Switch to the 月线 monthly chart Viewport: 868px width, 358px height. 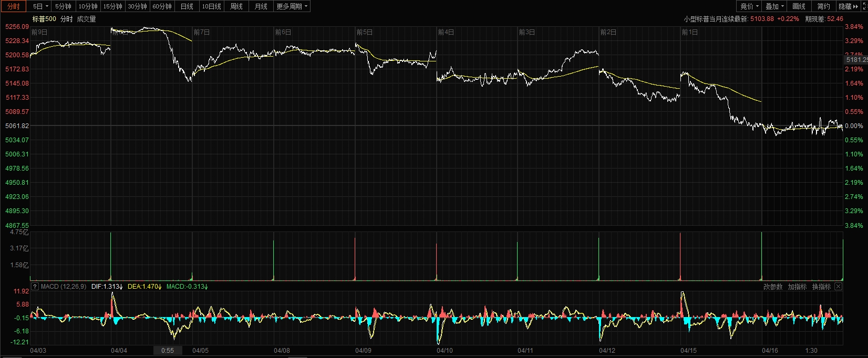261,6
